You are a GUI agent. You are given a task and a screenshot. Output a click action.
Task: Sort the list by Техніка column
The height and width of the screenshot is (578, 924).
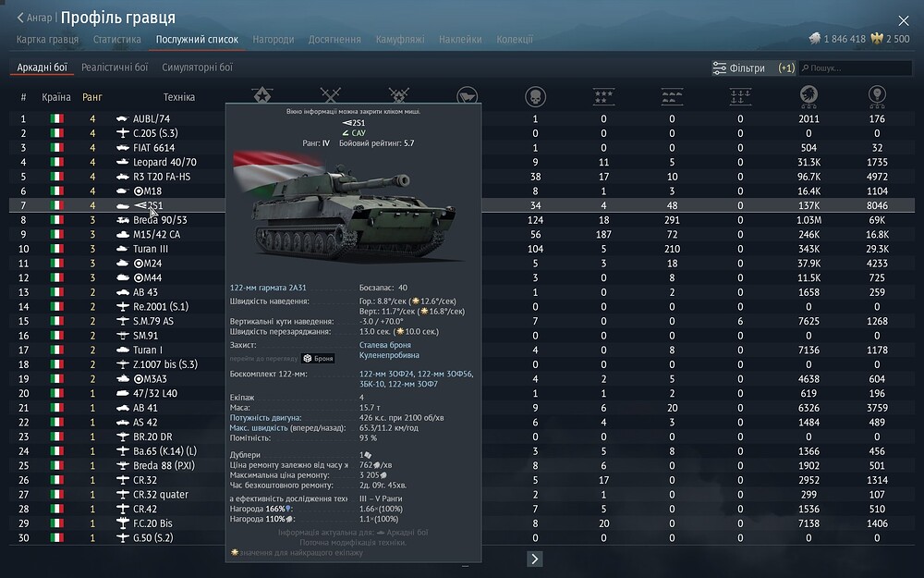tap(179, 97)
